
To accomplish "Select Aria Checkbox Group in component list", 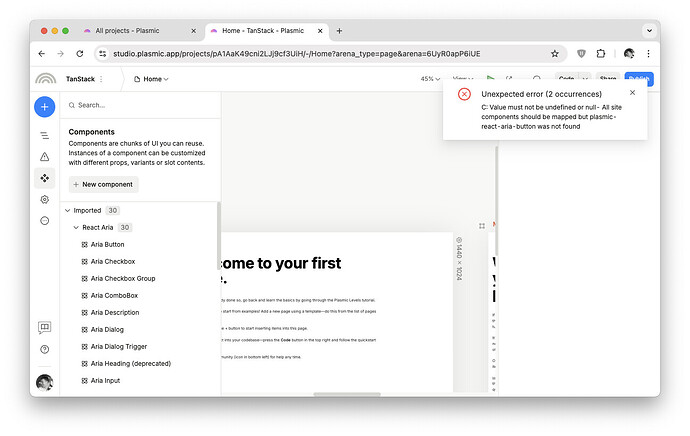I will click(x=122, y=279).
